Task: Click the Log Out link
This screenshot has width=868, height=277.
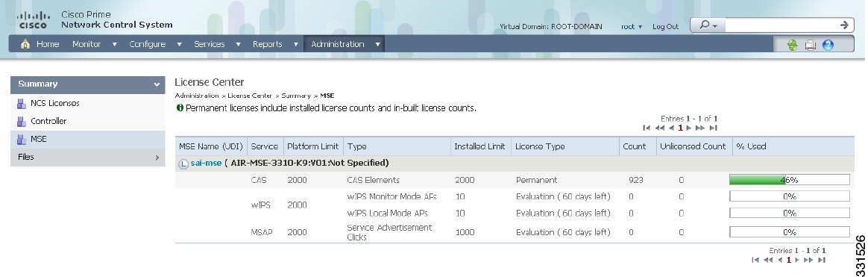Action: (x=665, y=27)
